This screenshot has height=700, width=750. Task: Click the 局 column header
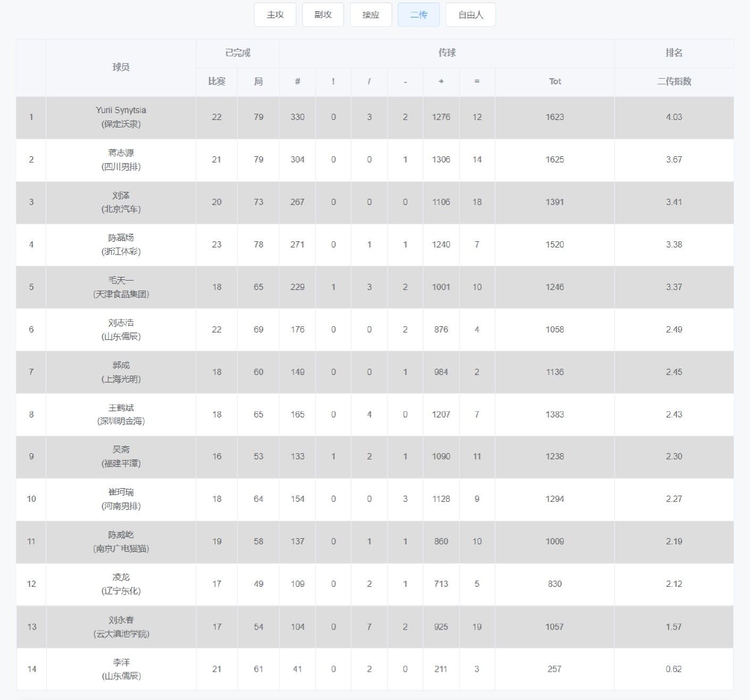[x=259, y=81]
